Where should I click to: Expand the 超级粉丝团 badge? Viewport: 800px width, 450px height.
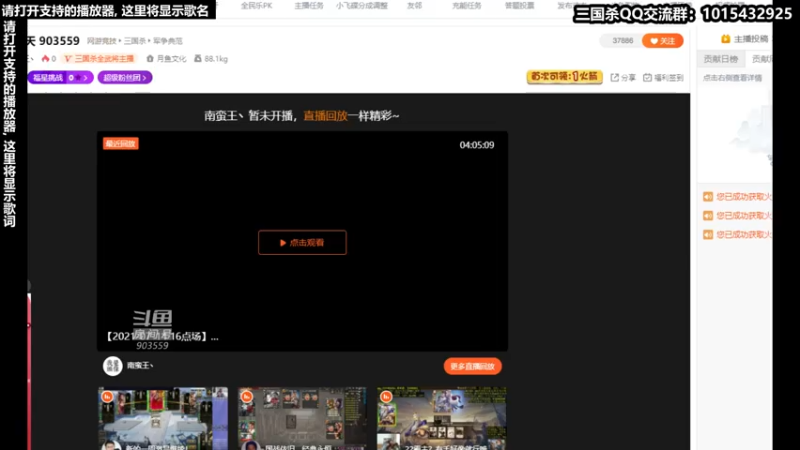[125, 78]
